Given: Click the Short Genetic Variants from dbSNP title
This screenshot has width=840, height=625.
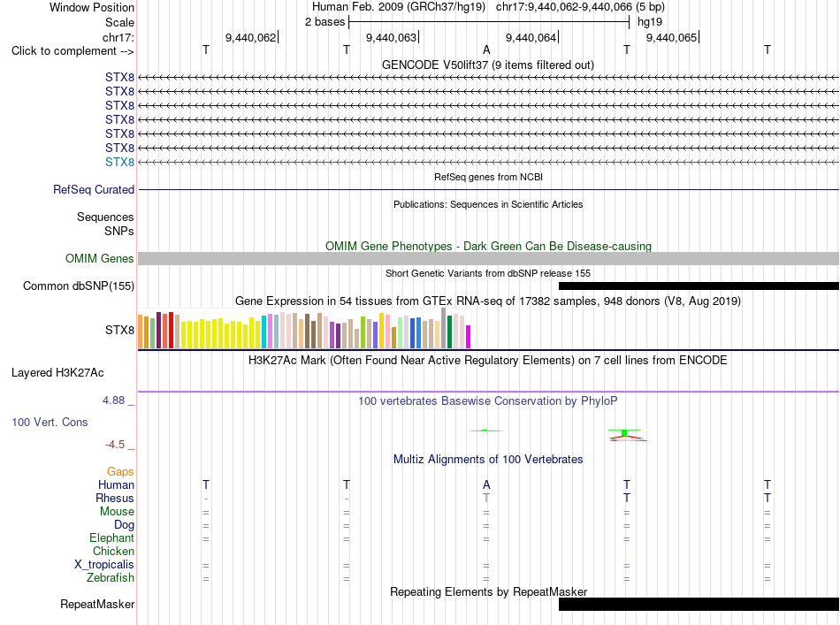Looking at the screenshot, I should point(488,273).
